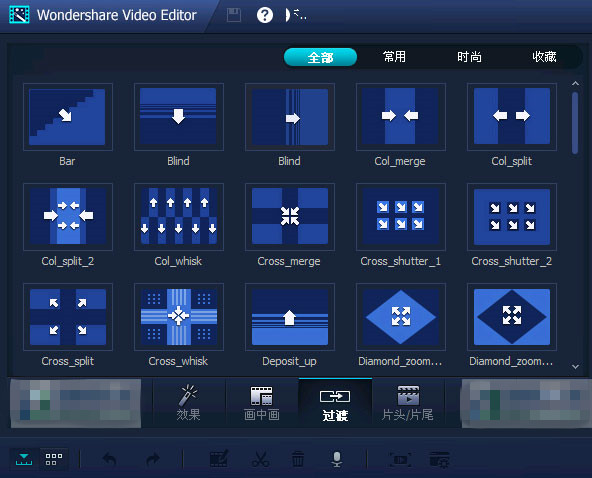592x478 pixels.
Task: Select the Cross_shutter_1 transition thumbnail
Action: coord(401,217)
